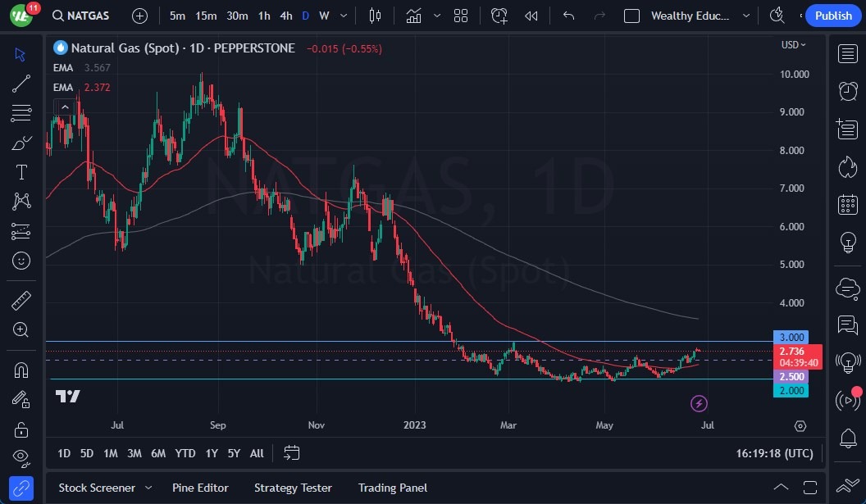Open the hotlists flame panel
The width and height of the screenshot is (866, 504).
click(x=848, y=166)
